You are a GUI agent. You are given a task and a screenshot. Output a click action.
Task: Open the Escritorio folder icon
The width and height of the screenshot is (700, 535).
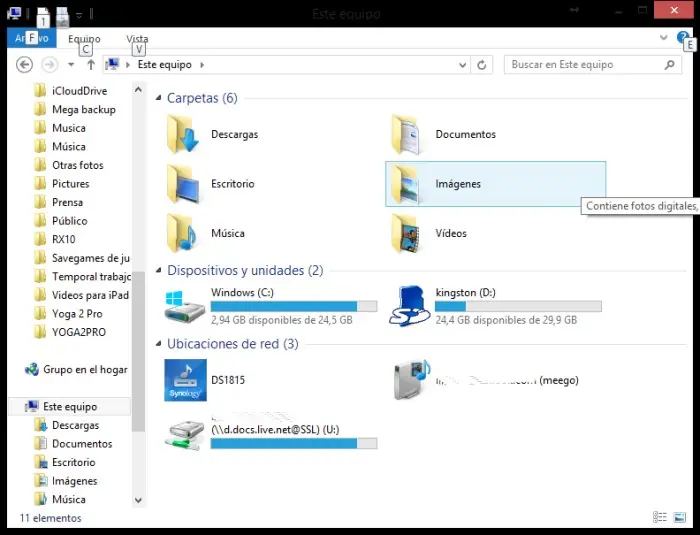pos(183,184)
